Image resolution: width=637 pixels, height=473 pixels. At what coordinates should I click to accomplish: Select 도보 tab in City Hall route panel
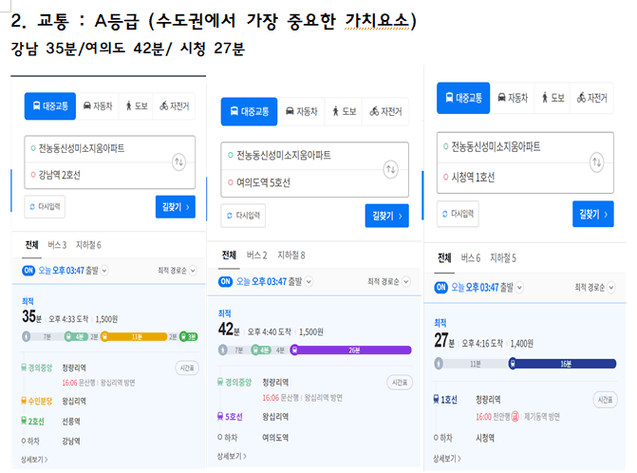coord(553,98)
